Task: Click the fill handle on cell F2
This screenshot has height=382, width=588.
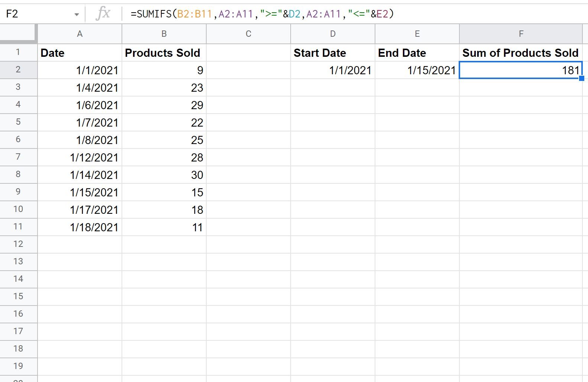Action: [582, 78]
